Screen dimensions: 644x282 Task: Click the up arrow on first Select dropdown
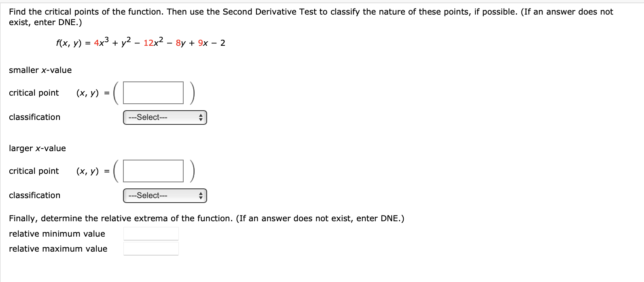click(201, 115)
